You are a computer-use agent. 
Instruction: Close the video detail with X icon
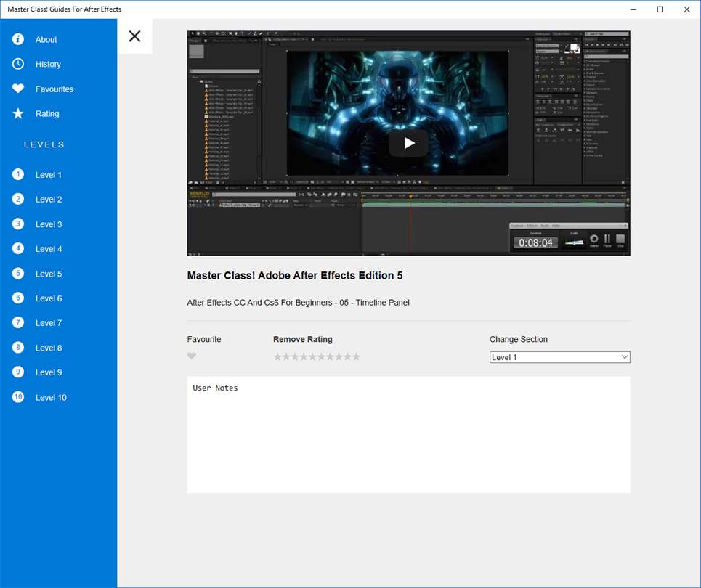coord(134,36)
